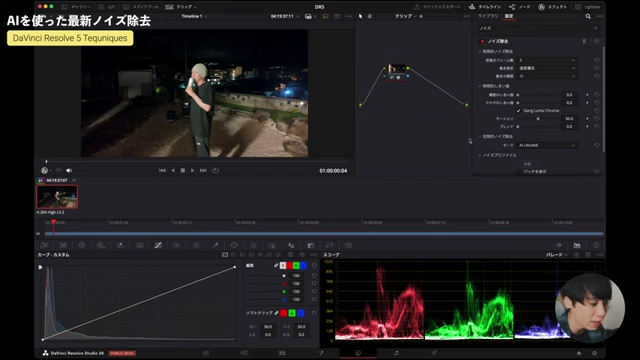Select node 01 in node editor
Screen dimensions: 640x360
[397, 71]
